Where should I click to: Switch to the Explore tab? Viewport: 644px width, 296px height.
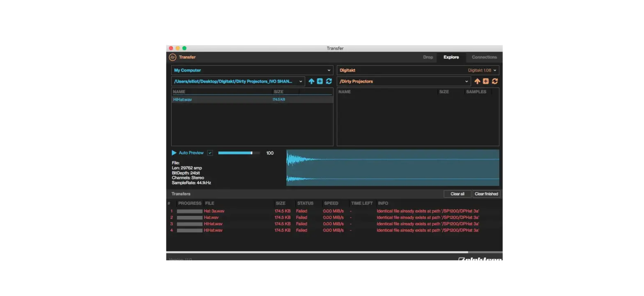(451, 57)
